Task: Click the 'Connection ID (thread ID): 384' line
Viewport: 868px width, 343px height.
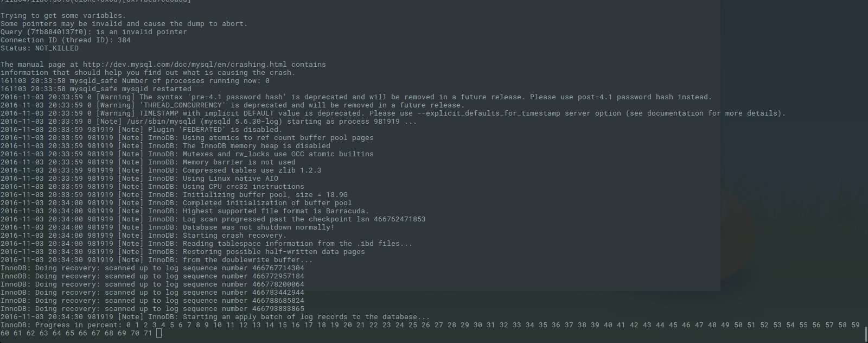Action: [66, 40]
